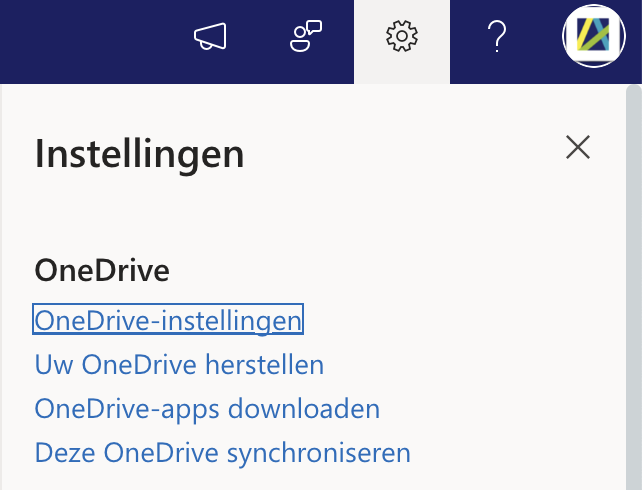The image size is (642, 490).
Task: Open the feedback chat icon
Action: [x=305, y=38]
